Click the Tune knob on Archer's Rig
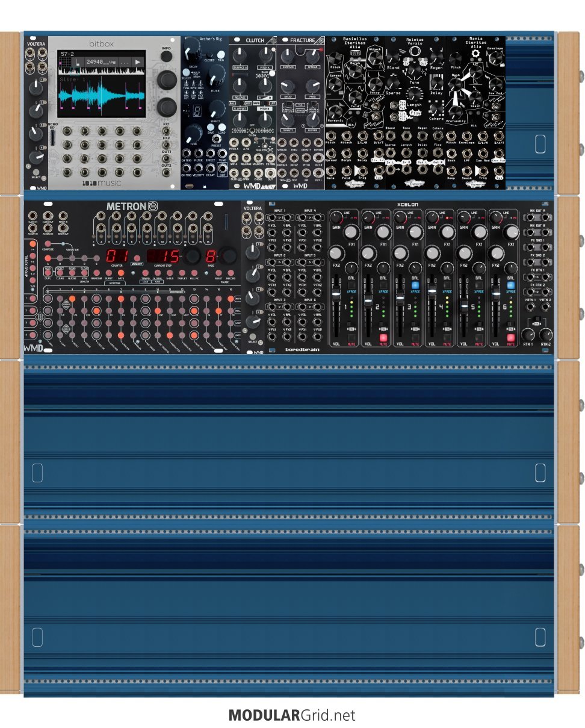This screenshot has width=585, height=728. coord(193,132)
